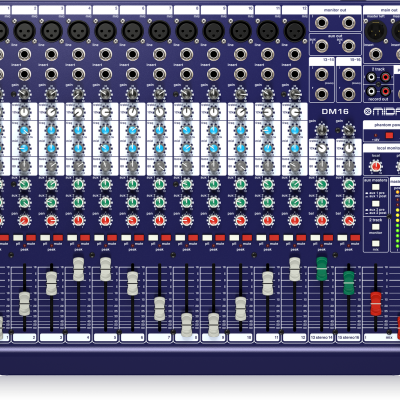
Task: Toggle the channel 8 pfl button
Action: [x=180, y=238]
